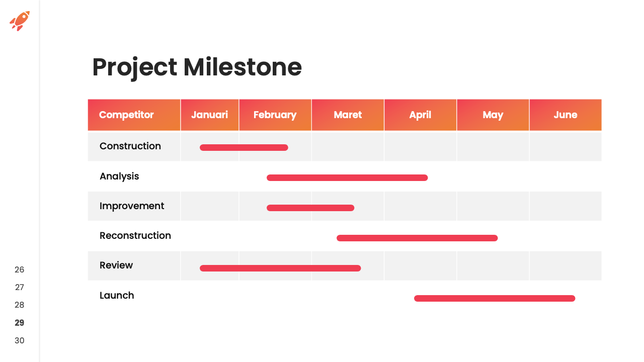Select the February column header
Viewport: 644px width, 362px height.
point(275,115)
